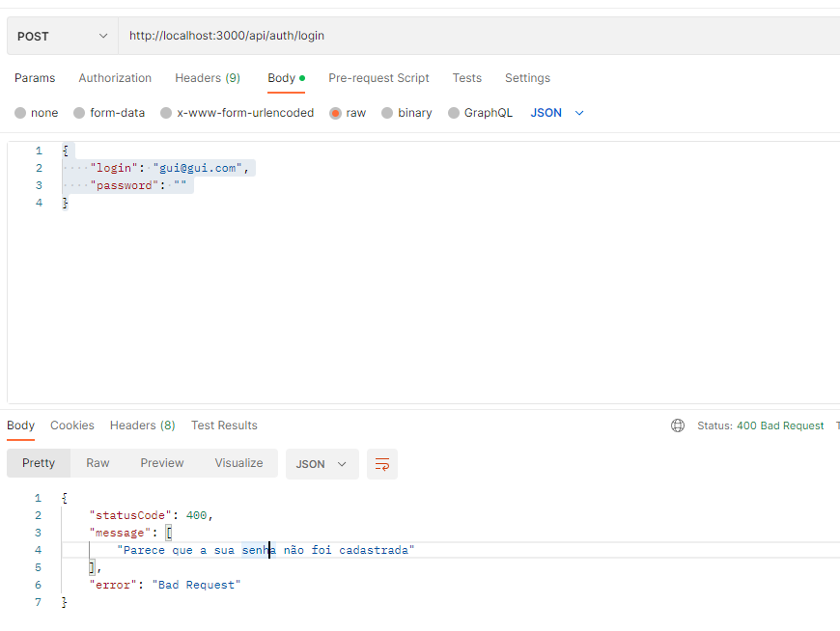Open the response format JSON dropdown
This screenshot has width=840, height=631.
pyautogui.click(x=322, y=464)
